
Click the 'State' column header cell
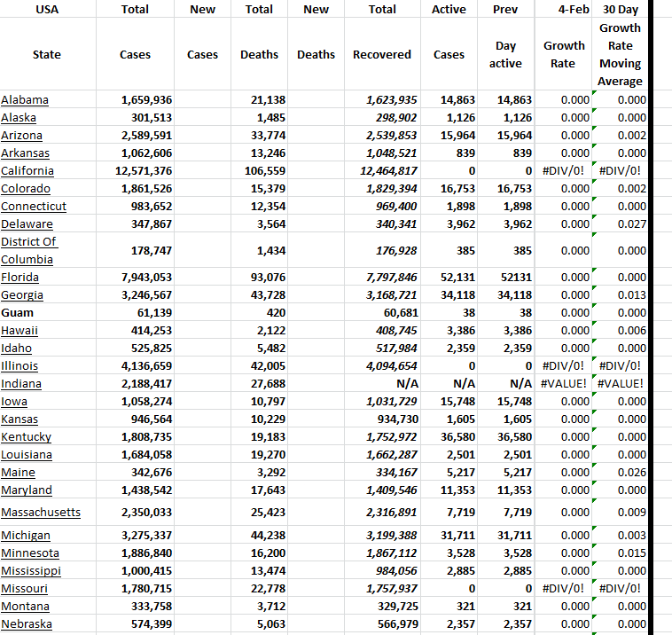click(46, 54)
